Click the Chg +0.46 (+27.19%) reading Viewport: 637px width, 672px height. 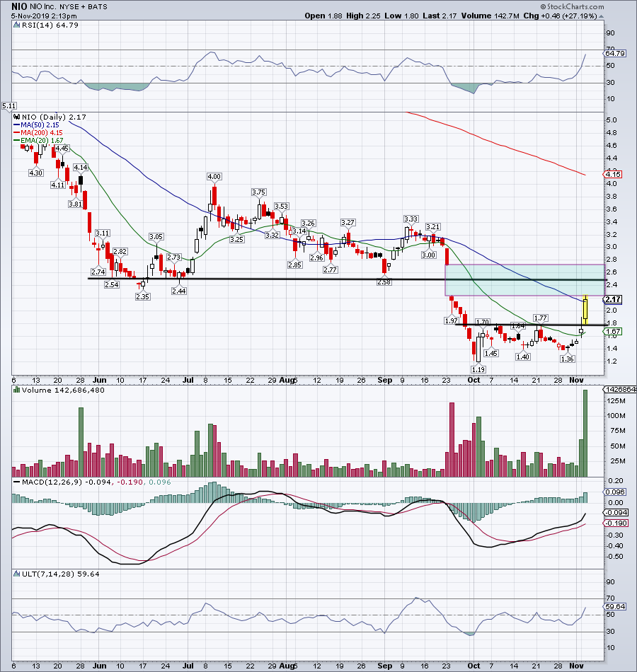561,16
